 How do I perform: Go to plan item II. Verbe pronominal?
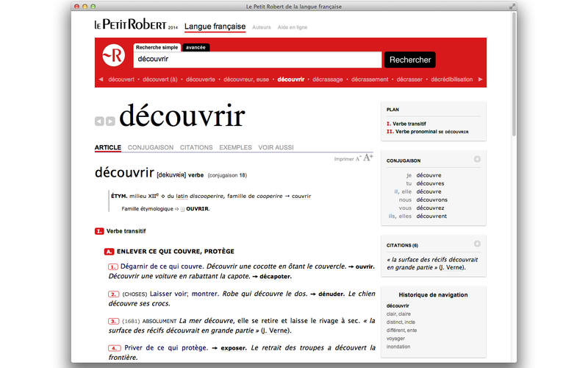click(x=428, y=132)
